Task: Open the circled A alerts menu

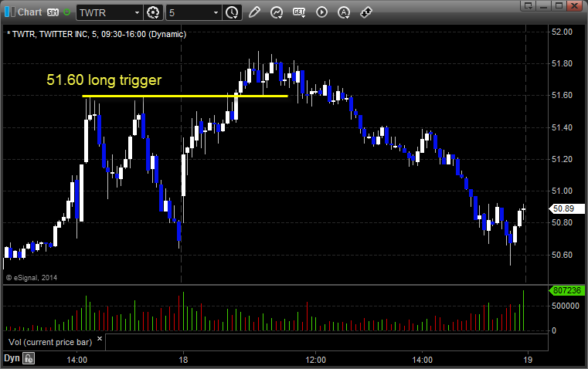Action: coord(344,12)
